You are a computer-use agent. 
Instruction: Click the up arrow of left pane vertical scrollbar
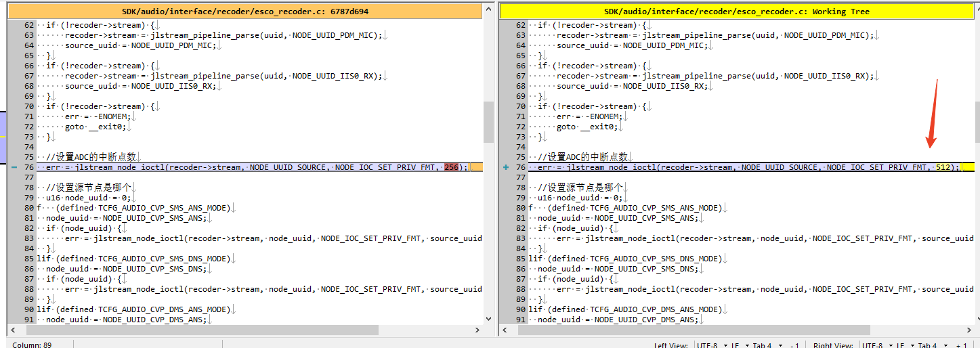coord(489,9)
